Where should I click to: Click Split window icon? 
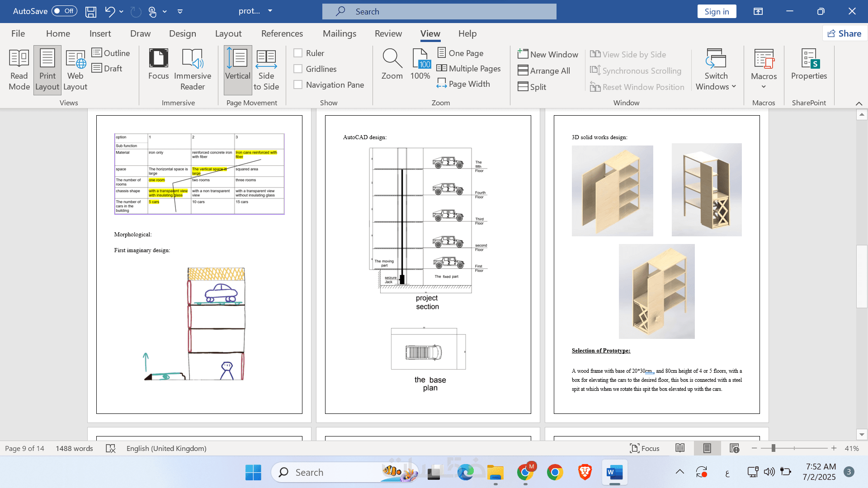click(523, 87)
